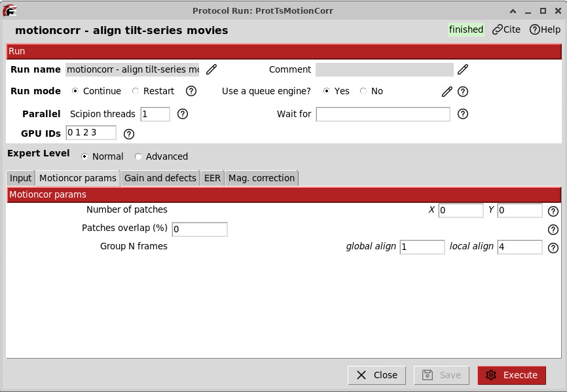
Task: Click the Save button
Action: point(441,375)
